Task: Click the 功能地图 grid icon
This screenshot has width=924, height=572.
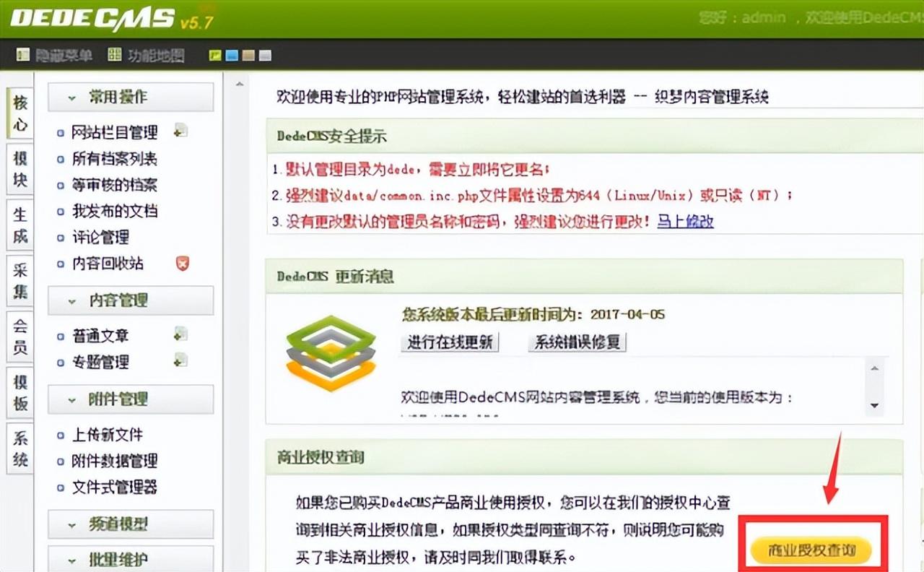Action: pyautogui.click(x=114, y=55)
